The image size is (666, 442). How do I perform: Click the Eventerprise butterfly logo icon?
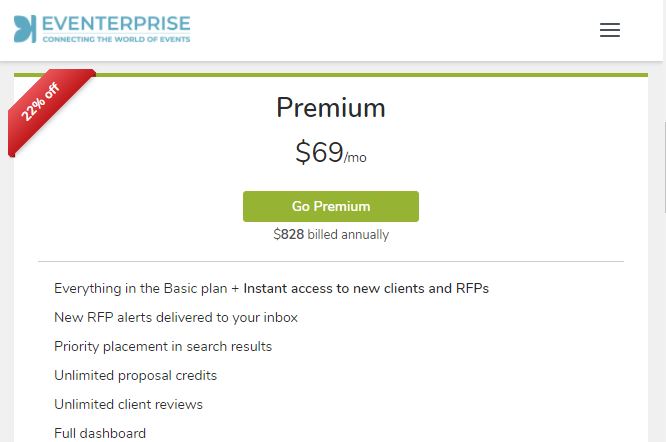pyautogui.click(x=25, y=29)
